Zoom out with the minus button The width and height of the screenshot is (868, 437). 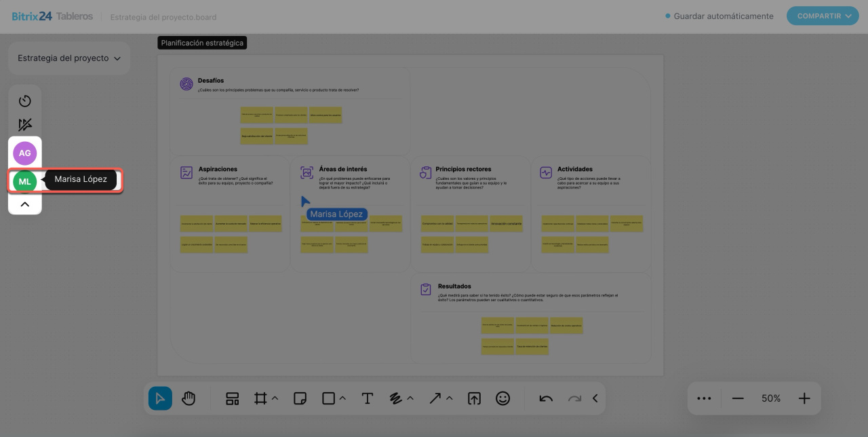738,398
